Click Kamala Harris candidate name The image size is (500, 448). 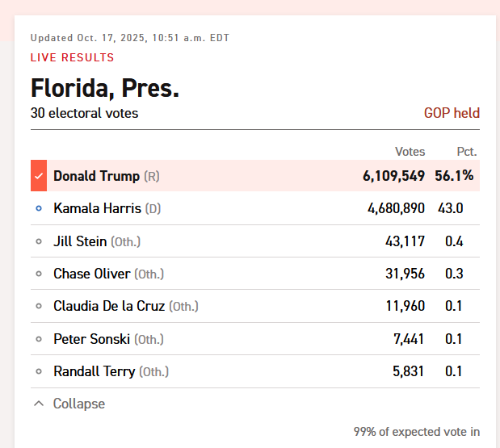point(97,208)
